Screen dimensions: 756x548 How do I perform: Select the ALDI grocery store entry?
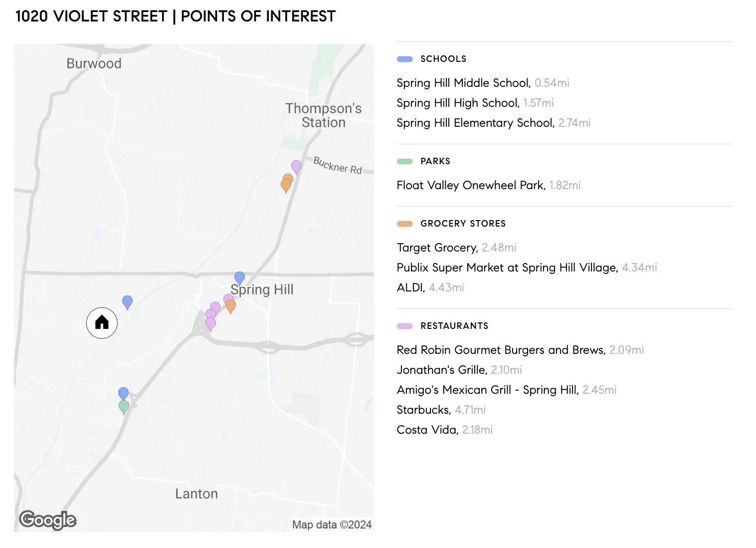point(410,287)
